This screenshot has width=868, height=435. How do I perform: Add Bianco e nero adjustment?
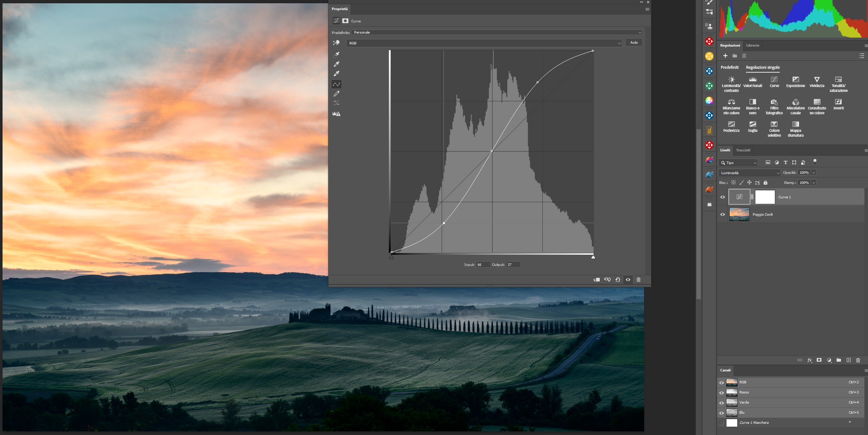click(x=752, y=107)
